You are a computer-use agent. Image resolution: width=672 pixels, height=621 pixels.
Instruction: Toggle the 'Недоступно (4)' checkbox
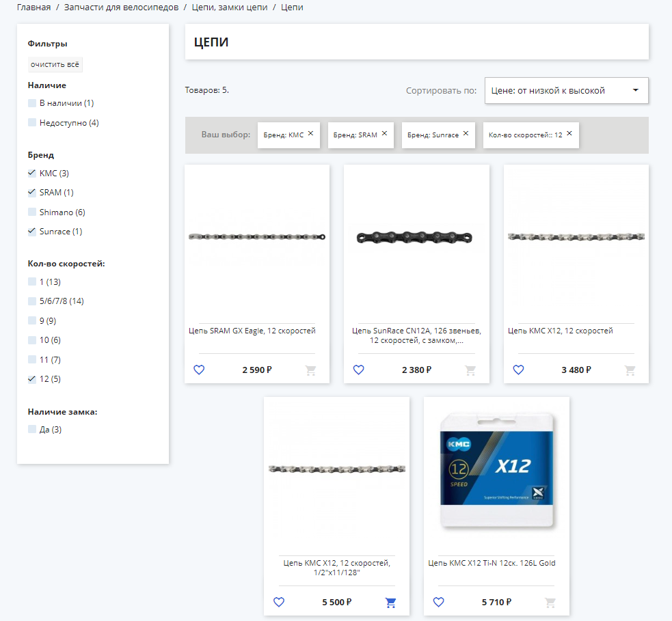coord(31,122)
